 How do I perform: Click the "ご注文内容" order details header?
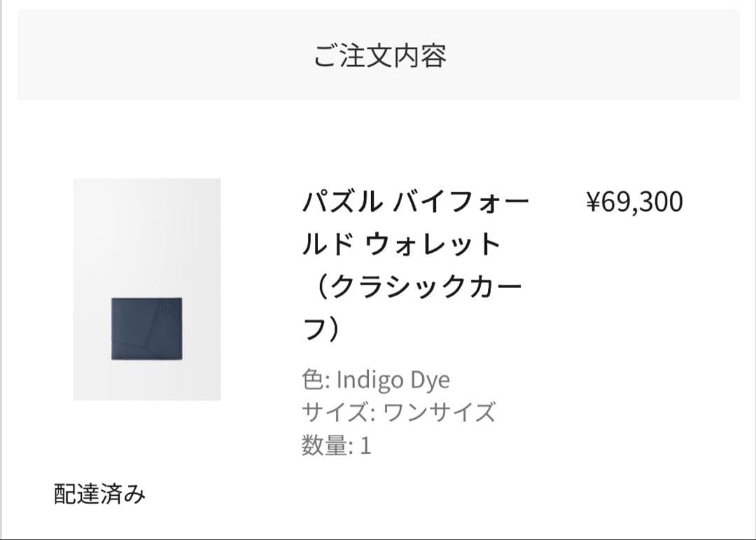379,56
